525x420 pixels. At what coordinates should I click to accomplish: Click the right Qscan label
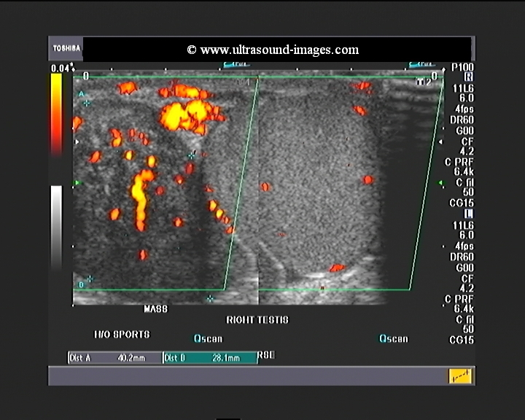(394, 338)
